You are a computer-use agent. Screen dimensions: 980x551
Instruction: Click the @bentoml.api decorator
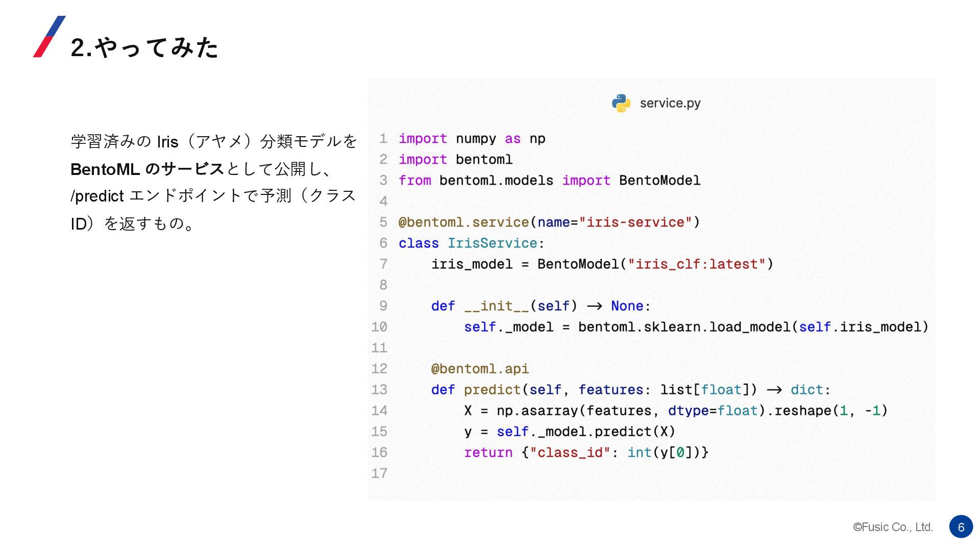coord(480,369)
